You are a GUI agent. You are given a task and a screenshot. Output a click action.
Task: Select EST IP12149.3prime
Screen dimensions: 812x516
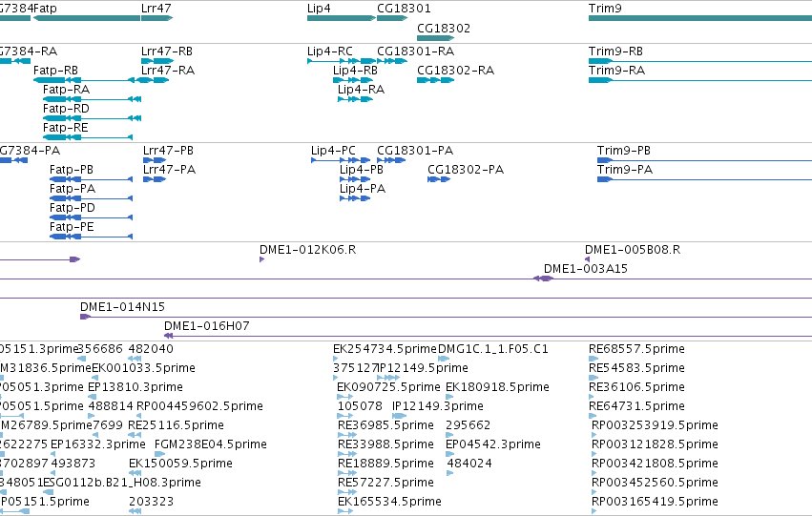pyautogui.click(x=438, y=407)
